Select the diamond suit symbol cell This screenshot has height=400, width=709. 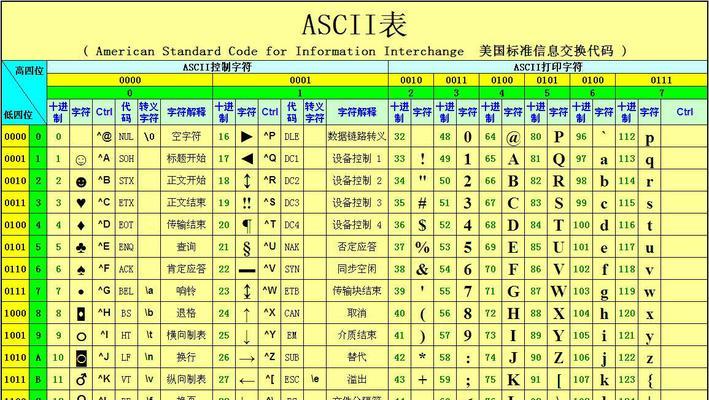81,225
